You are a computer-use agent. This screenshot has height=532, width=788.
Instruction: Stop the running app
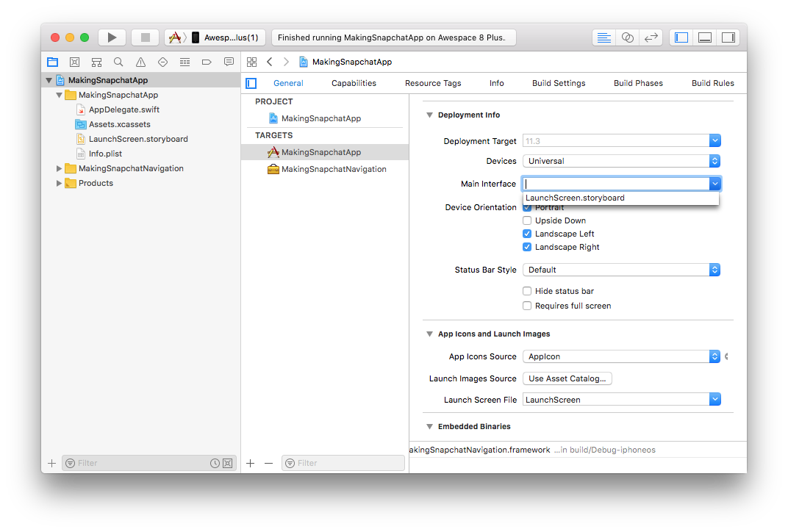click(146, 37)
